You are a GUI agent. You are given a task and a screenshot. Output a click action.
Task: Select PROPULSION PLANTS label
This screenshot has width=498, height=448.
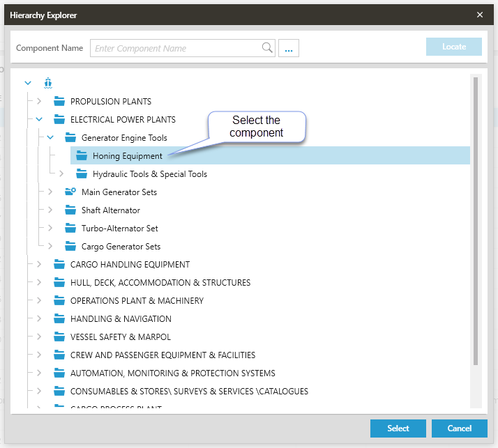point(111,102)
